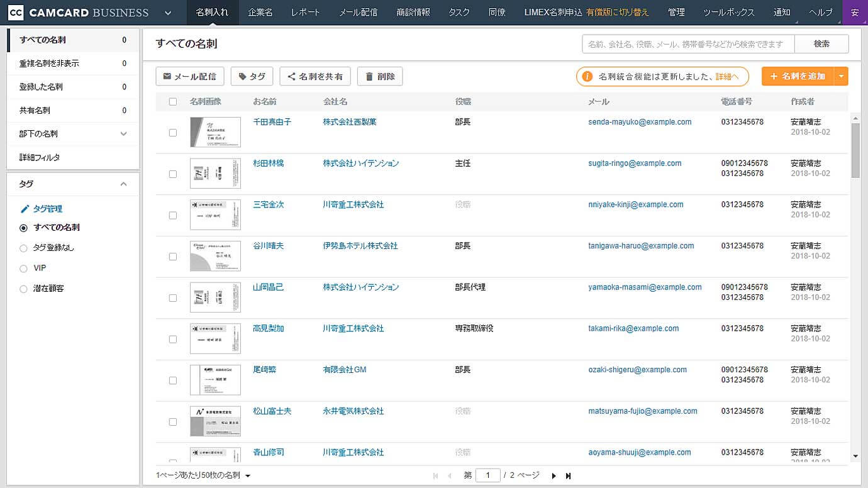Click the email senda-mayuko@example.com
Viewport: 868px width, 488px height.
640,122
